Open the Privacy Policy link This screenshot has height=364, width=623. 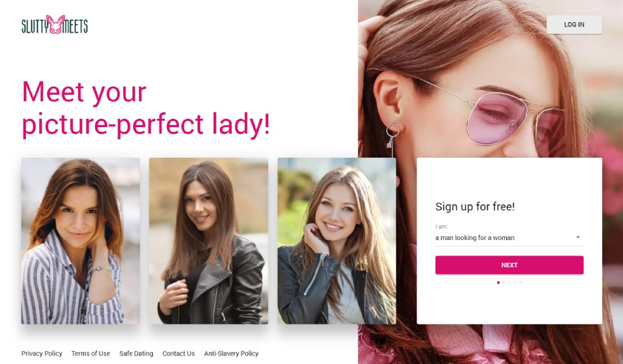pyautogui.click(x=42, y=353)
